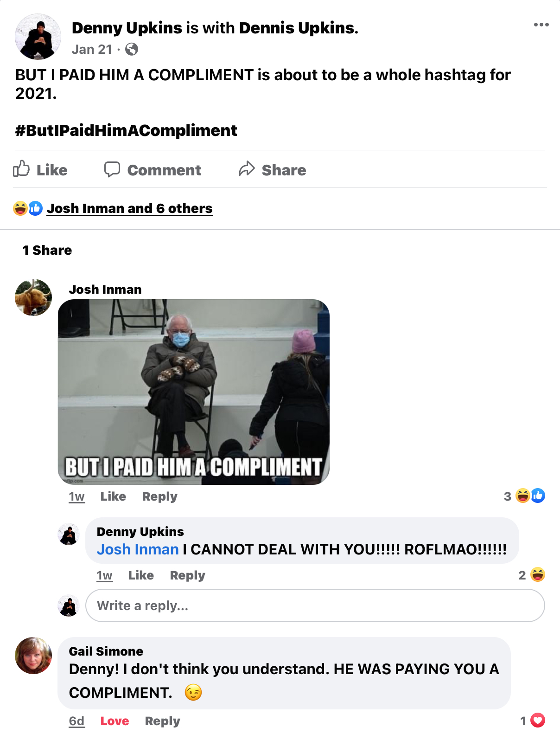The image size is (560, 734).
Task: Open Dennis Upkins' tagged profile link
Action: click(x=299, y=28)
